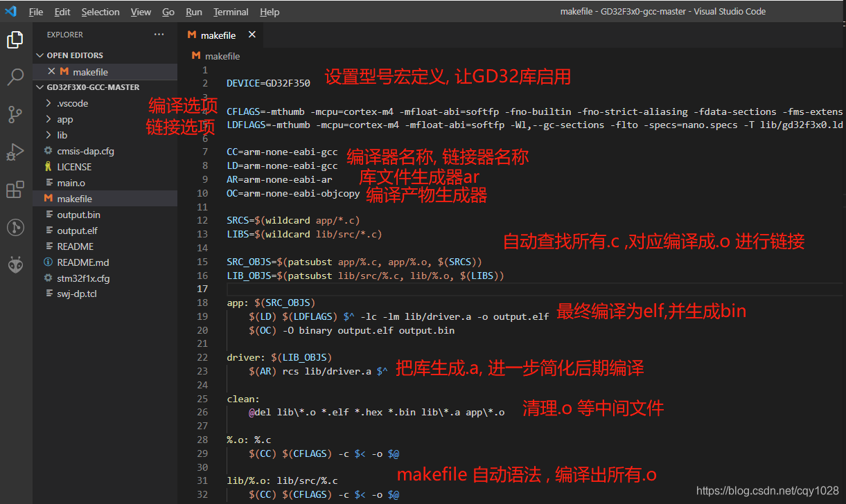The height and width of the screenshot is (504, 846).
Task: Open output.bin file
Action: 105,215
